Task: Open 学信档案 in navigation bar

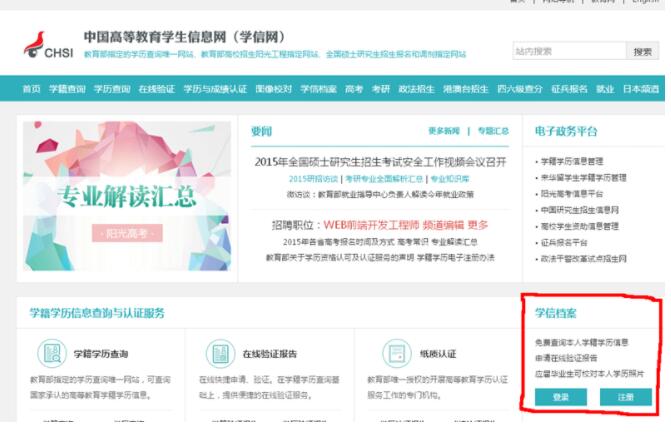Action: click(318, 89)
